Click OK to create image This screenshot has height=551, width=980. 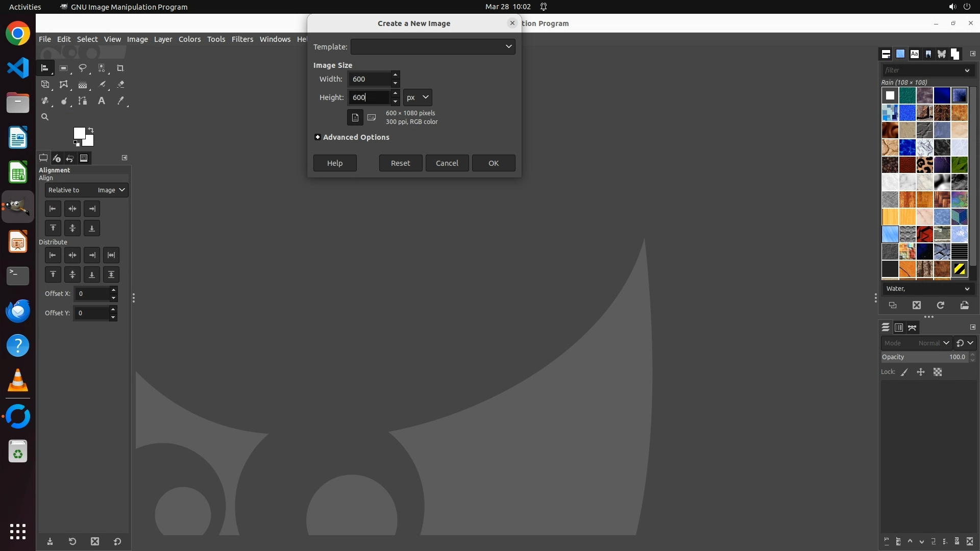[493, 163]
